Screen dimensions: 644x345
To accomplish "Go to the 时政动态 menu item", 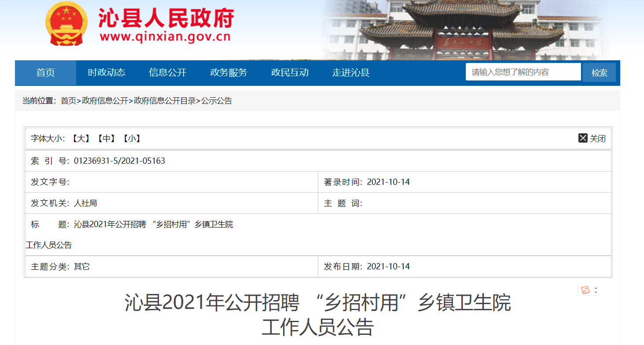I will [x=107, y=73].
